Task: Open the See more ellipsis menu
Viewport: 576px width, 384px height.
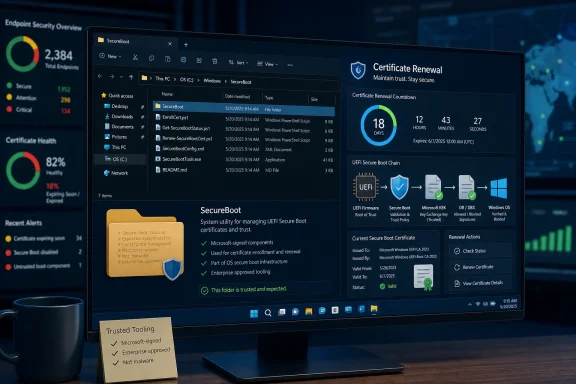Action: pos(290,65)
